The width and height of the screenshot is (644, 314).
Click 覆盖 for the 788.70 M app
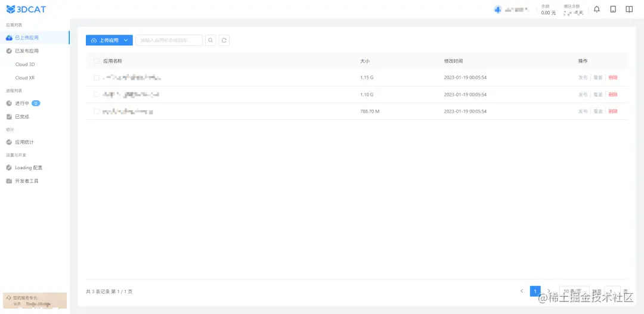(x=598, y=111)
